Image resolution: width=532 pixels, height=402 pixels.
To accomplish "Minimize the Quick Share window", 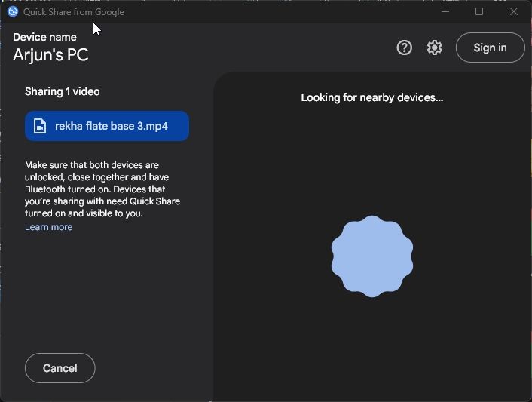I will 445,11.
